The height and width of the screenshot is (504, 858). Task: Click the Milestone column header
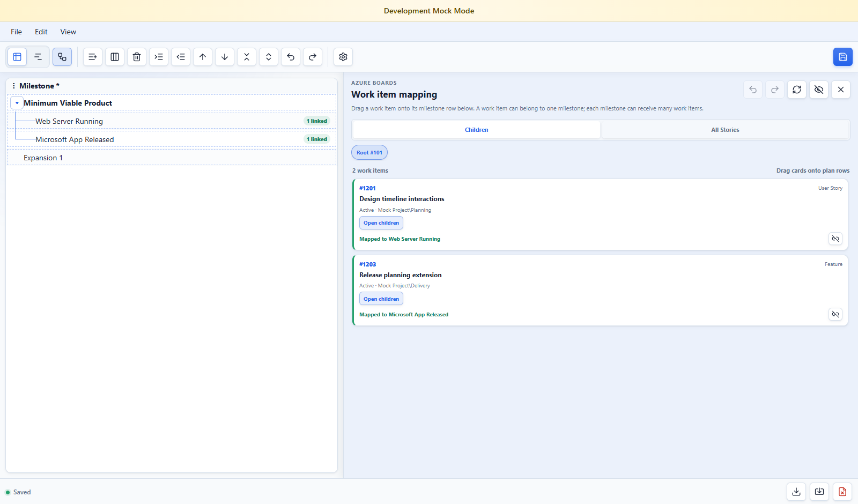[x=172, y=86]
